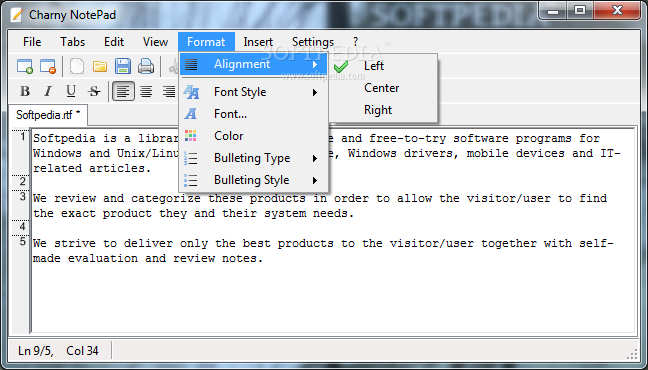The image size is (648, 370).
Task: Choose the Font... menu entry
Action: click(254, 114)
